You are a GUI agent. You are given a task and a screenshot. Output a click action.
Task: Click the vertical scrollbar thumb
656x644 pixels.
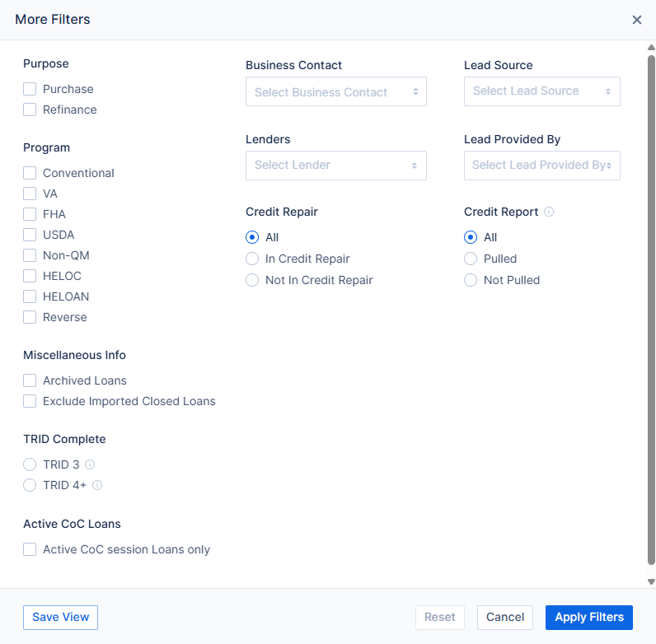coord(651,310)
